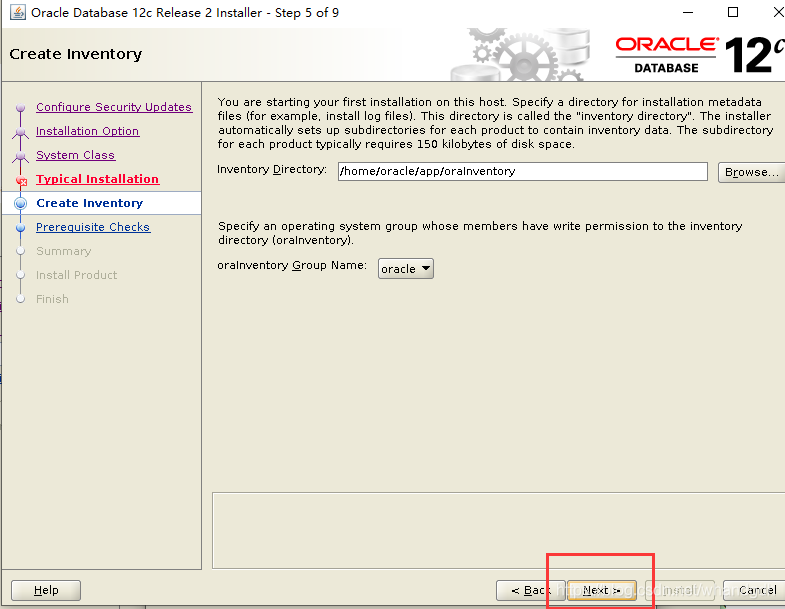The width and height of the screenshot is (785, 609).
Task: Click the Prerequisite Checks step bullet
Action: tap(21, 228)
